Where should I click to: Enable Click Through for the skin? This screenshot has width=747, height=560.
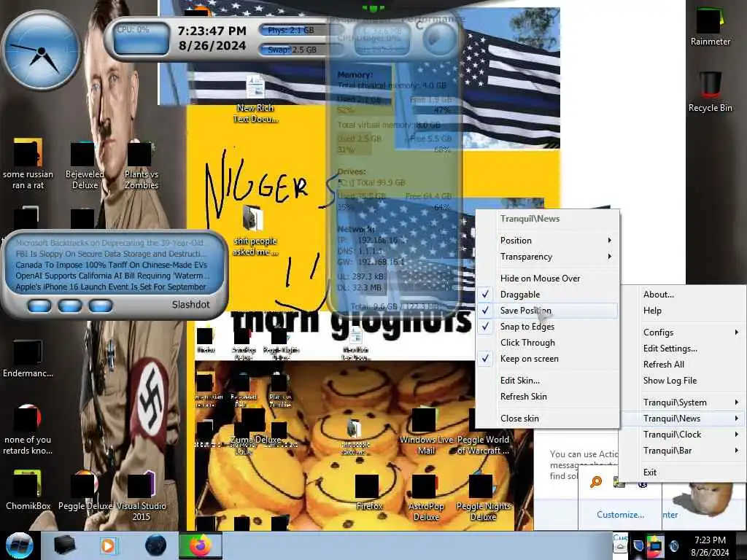pyautogui.click(x=548, y=343)
